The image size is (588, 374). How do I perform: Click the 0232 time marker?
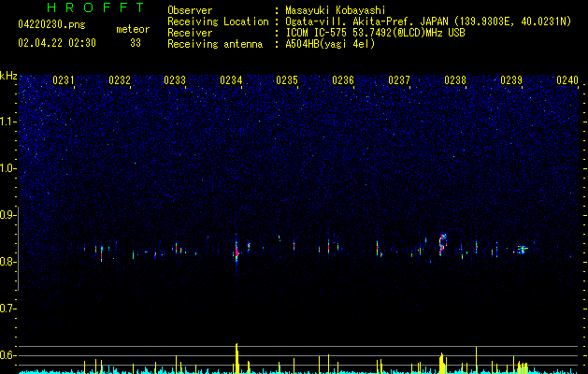120,80
